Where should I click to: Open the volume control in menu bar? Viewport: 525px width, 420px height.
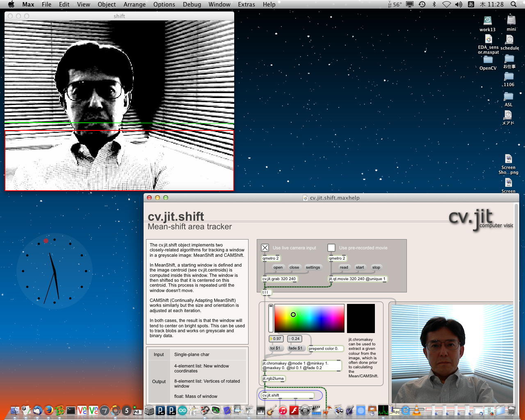(459, 5)
